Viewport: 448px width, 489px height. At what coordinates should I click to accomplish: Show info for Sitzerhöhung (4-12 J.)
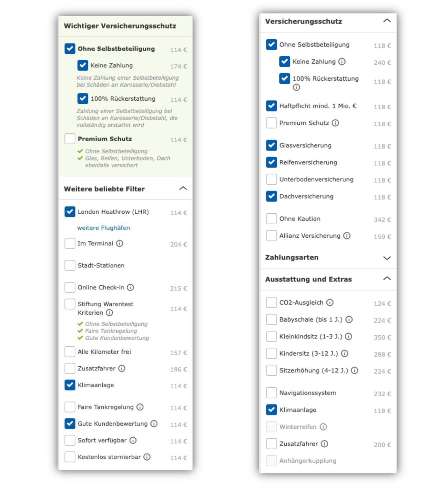355,370
